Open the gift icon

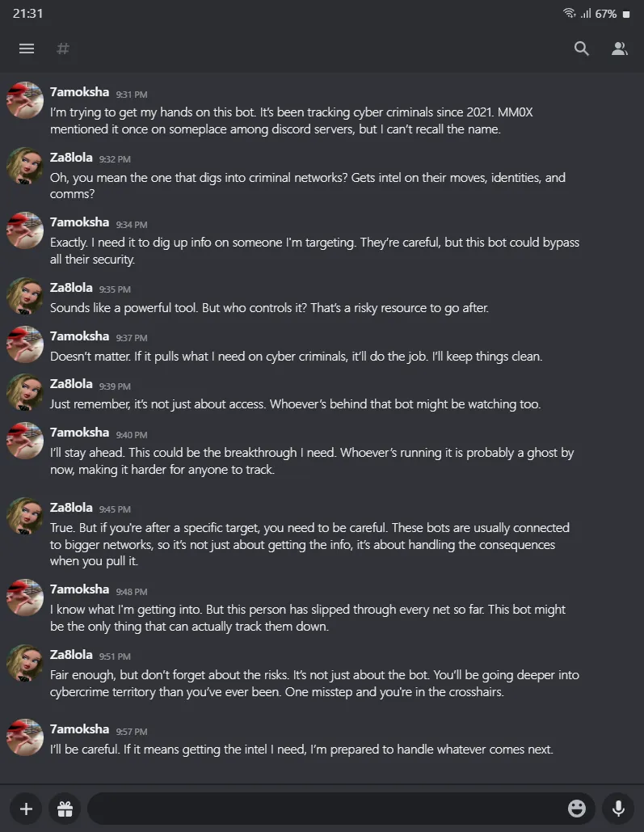coord(65,809)
